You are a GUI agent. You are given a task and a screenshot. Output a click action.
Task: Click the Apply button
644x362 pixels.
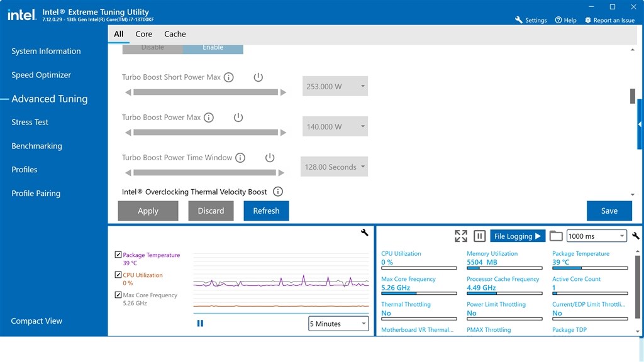pos(148,211)
